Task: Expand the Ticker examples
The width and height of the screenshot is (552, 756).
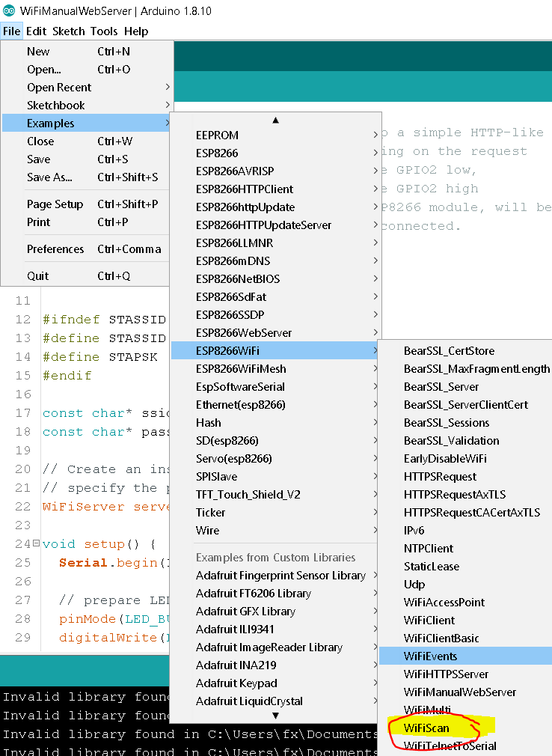Action: (275, 512)
